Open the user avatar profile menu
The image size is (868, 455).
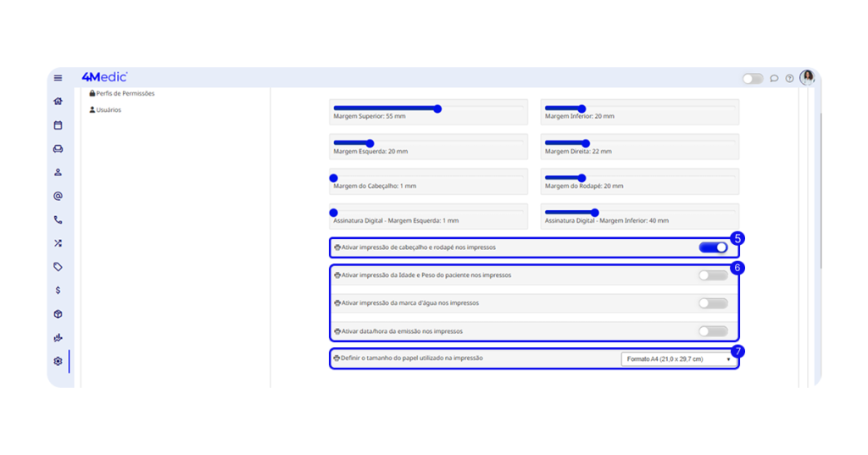pyautogui.click(x=807, y=77)
